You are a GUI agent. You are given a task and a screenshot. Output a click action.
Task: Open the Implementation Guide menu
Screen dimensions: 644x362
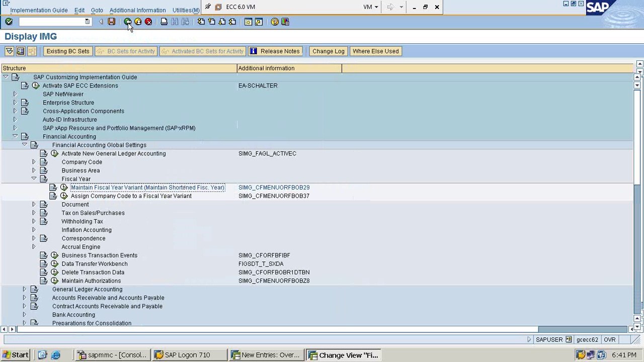tap(39, 10)
